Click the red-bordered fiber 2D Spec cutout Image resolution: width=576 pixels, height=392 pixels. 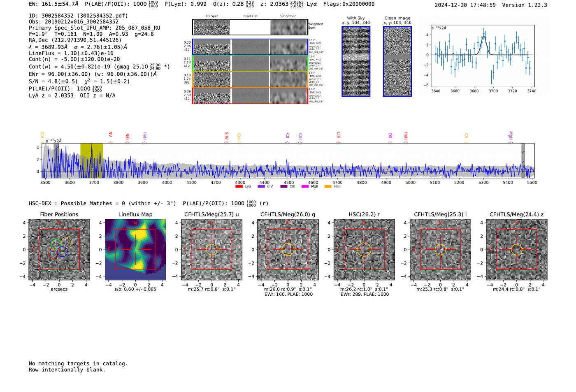(x=212, y=96)
